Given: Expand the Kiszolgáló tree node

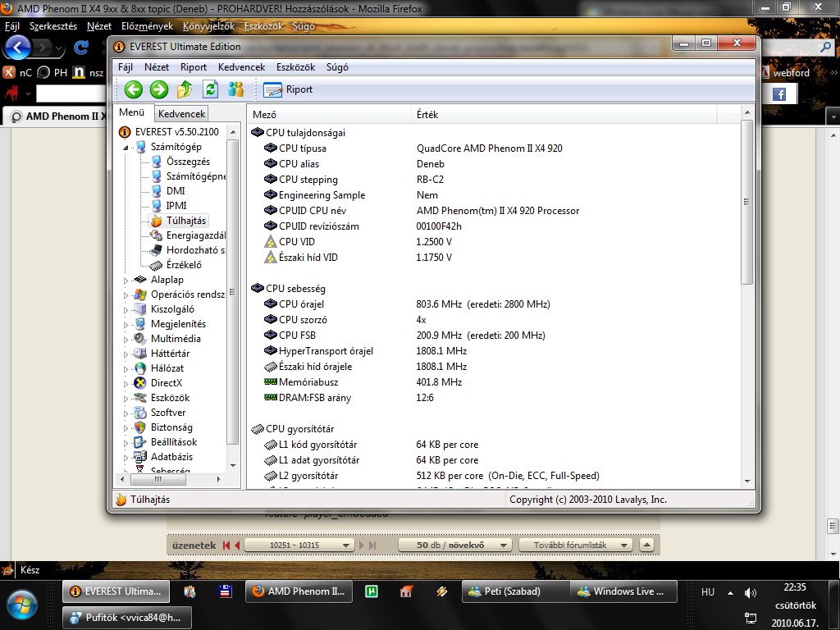Looking at the screenshot, I should (x=126, y=309).
